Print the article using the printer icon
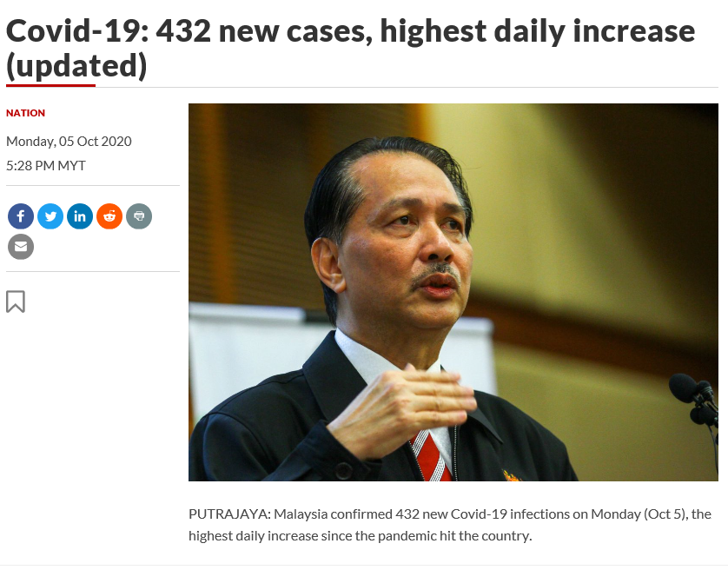 tap(139, 216)
